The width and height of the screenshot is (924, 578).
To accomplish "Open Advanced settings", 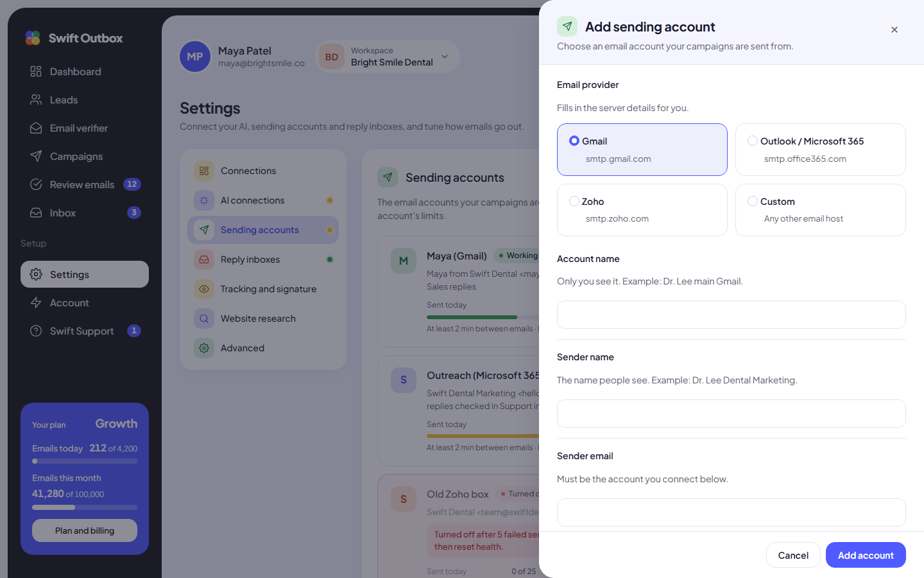I will tap(263, 348).
